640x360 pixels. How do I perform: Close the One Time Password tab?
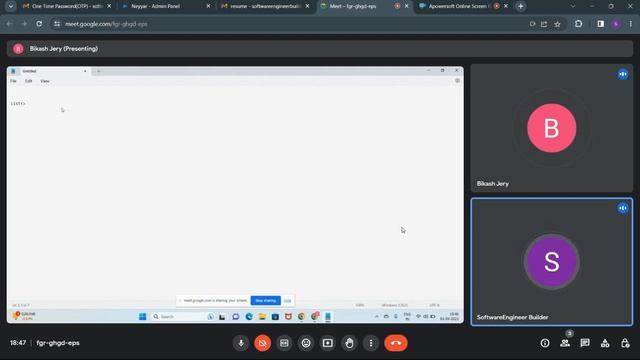(x=109, y=6)
